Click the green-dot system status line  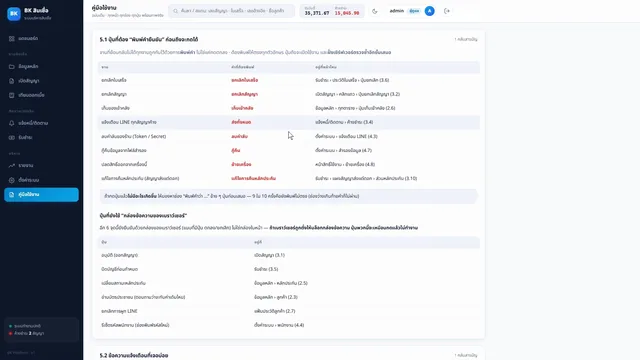[x=25, y=326]
